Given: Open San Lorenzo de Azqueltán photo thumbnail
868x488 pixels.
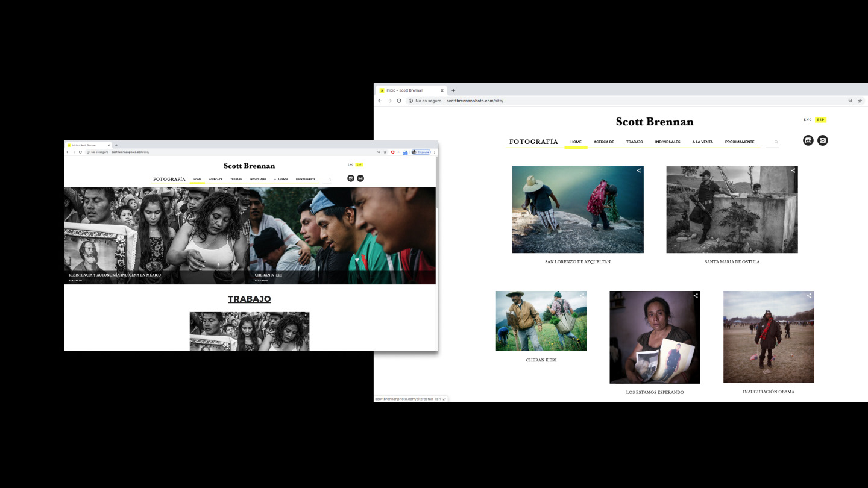Looking at the screenshot, I should 577,209.
